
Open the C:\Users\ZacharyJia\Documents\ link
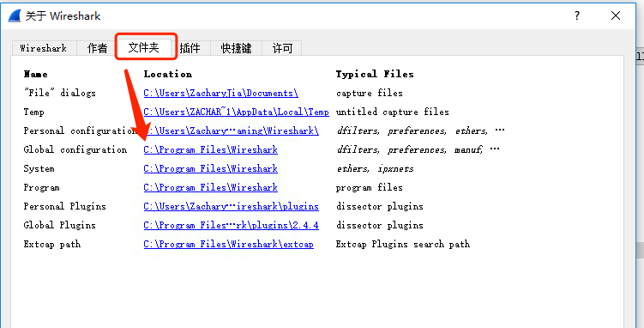click(221, 93)
